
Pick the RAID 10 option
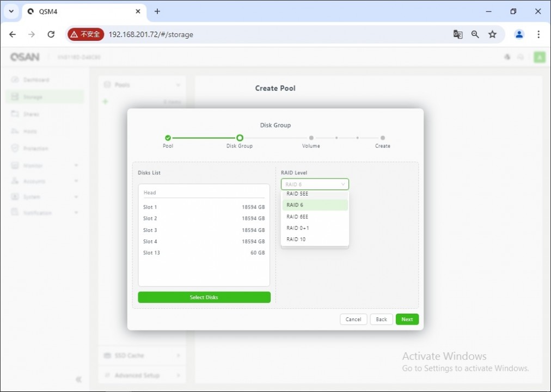[315, 240]
